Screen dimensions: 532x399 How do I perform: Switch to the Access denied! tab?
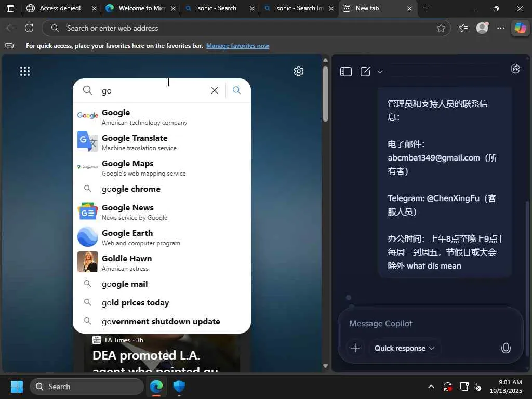[61, 8]
